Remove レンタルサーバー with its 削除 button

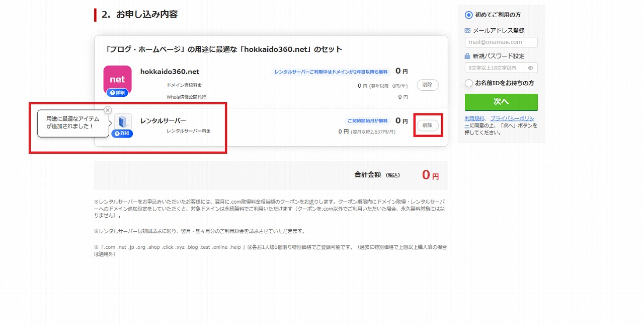click(428, 125)
